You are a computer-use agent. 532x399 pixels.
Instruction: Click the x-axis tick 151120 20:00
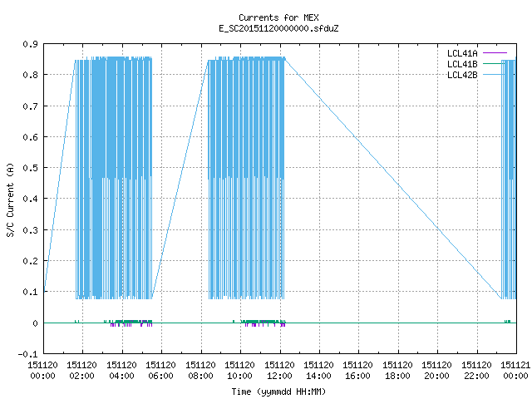[436, 371]
